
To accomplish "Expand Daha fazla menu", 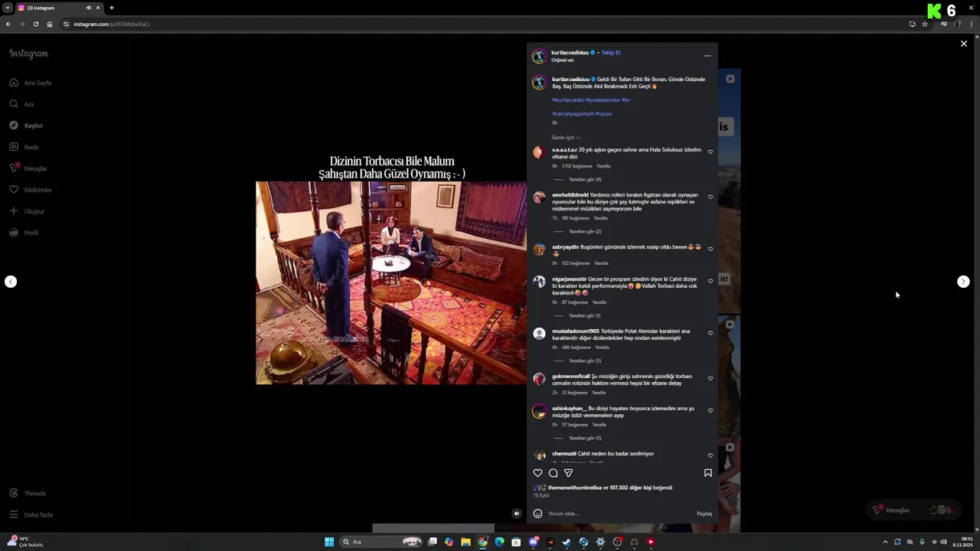I will click(x=31, y=515).
